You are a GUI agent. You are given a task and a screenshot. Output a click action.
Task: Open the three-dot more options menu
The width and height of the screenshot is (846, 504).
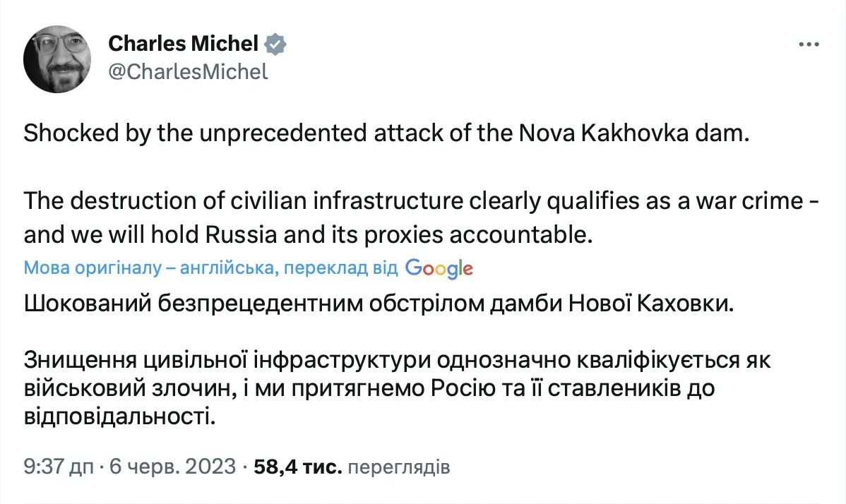(x=808, y=44)
